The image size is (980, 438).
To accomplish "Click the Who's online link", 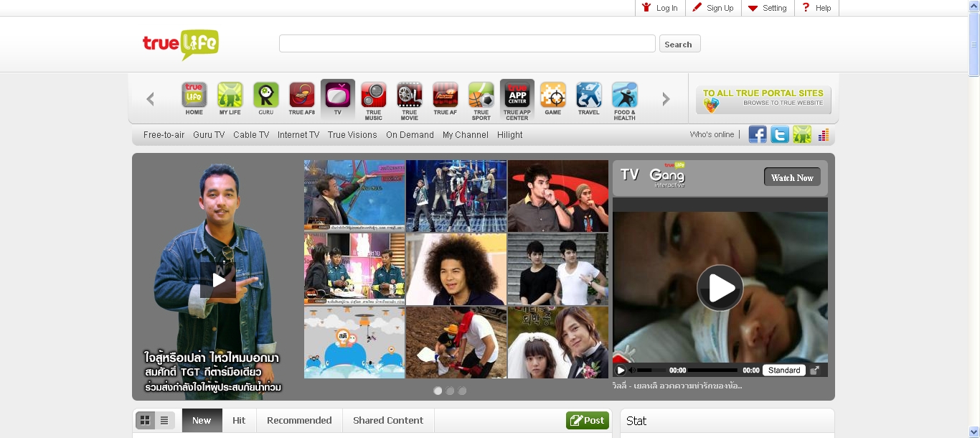I will click(x=712, y=134).
